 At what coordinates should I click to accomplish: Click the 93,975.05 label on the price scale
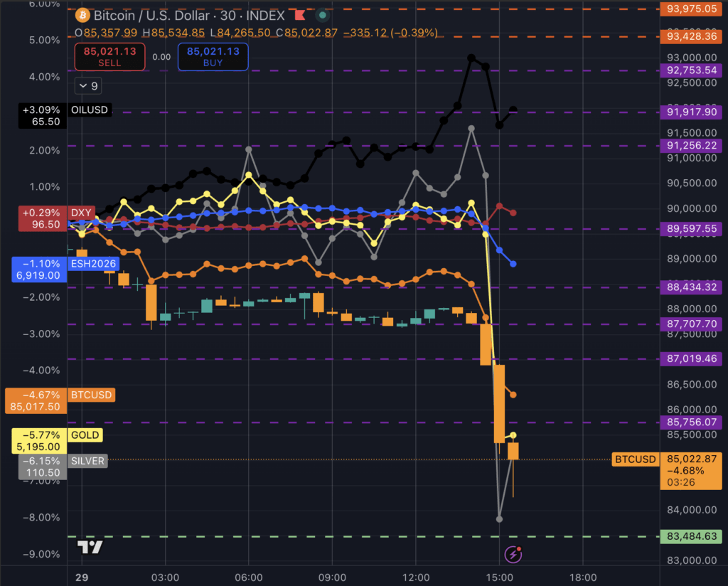tap(691, 10)
